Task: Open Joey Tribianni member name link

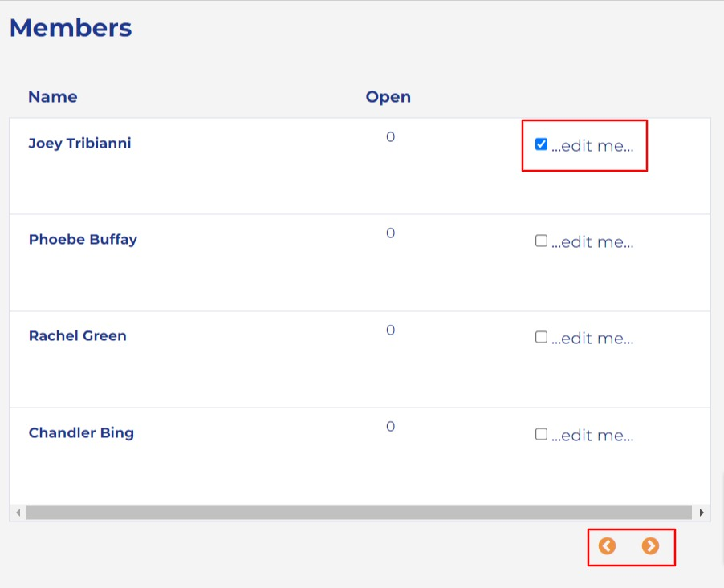Action: pyautogui.click(x=79, y=144)
